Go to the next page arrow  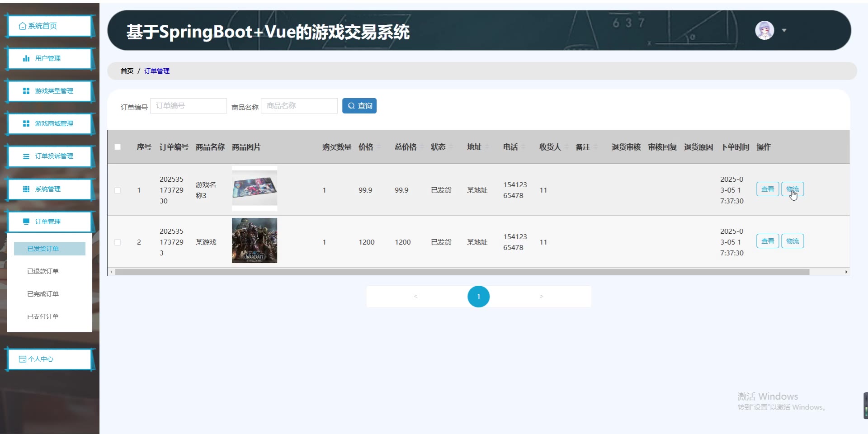coord(541,297)
